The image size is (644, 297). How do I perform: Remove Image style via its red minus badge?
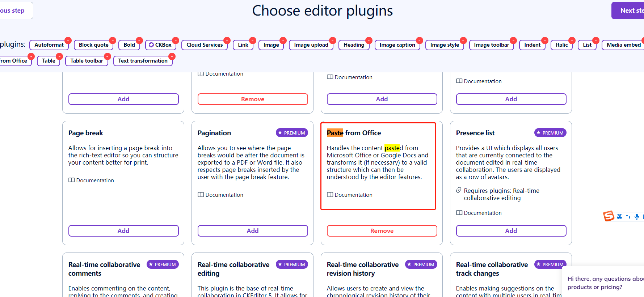click(x=463, y=41)
